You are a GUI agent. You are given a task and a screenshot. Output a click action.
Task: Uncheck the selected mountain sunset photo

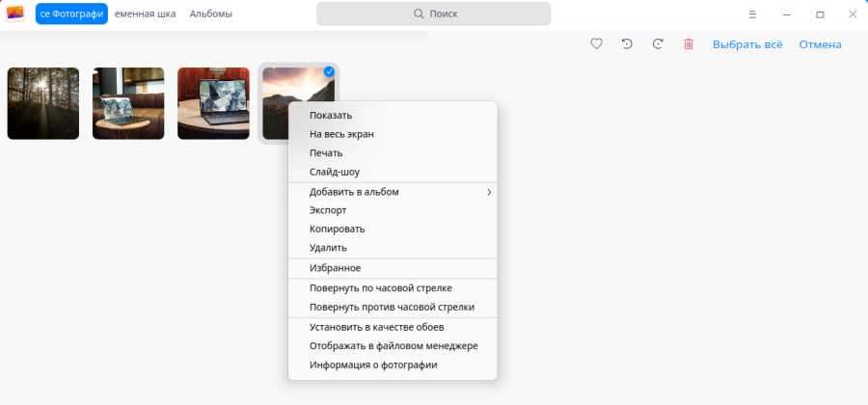[x=329, y=71]
